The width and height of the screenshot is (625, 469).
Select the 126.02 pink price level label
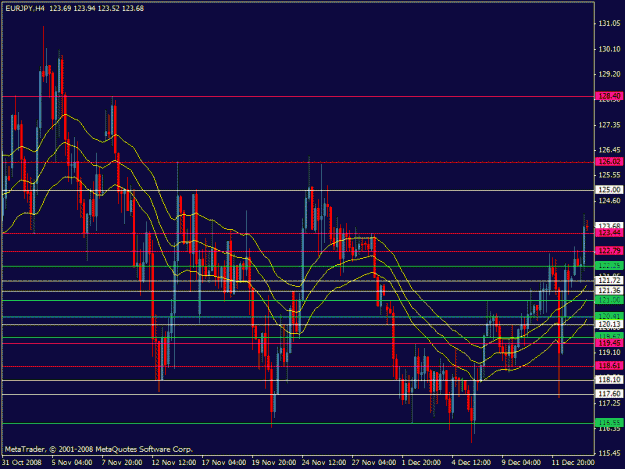[609, 161]
